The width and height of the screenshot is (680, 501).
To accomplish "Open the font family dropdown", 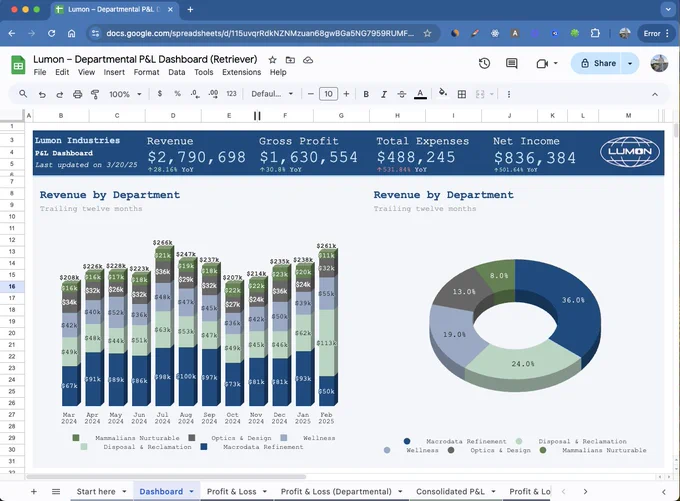I will [x=272, y=94].
